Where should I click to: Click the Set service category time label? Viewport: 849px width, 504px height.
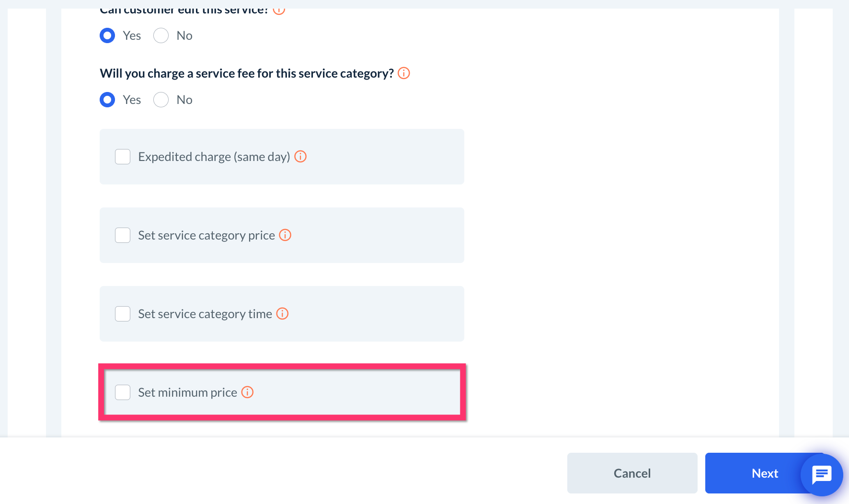coord(205,314)
